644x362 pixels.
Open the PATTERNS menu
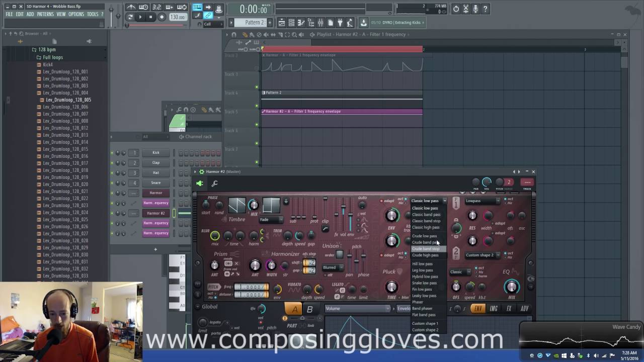[45, 14]
